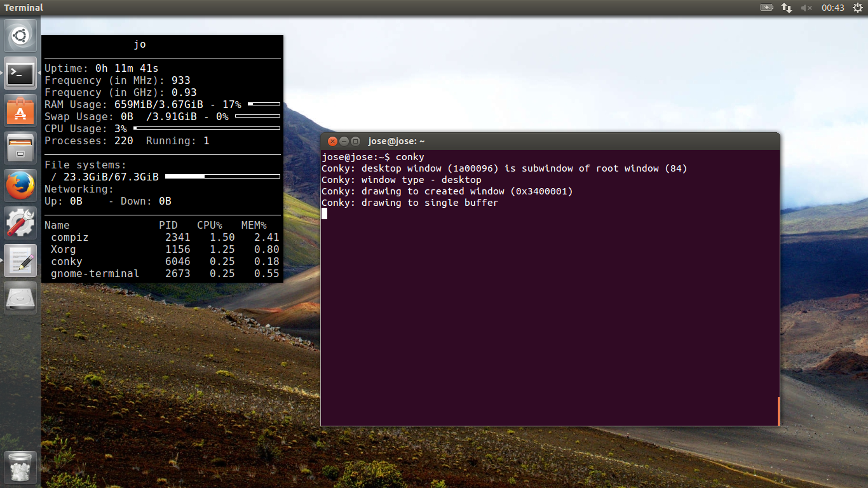Open System Settings gear-and-wrench icon
The height and width of the screenshot is (488, 868).
click(x=20, y=222)
